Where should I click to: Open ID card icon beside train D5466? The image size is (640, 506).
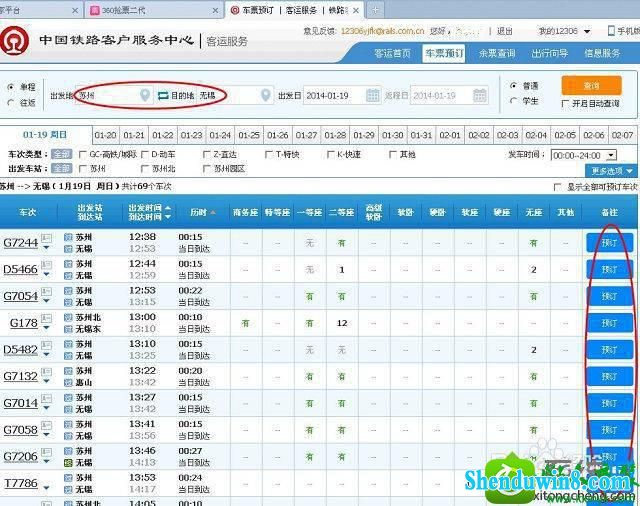(47, 264)
